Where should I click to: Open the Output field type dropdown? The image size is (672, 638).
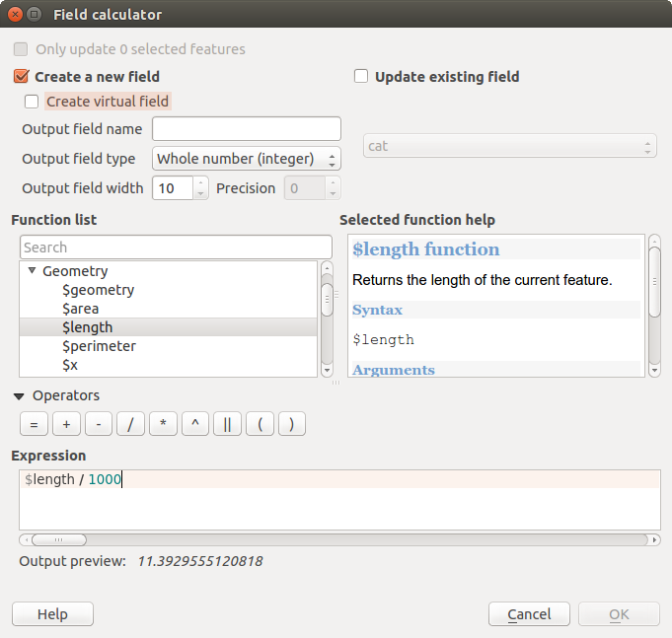247,159
